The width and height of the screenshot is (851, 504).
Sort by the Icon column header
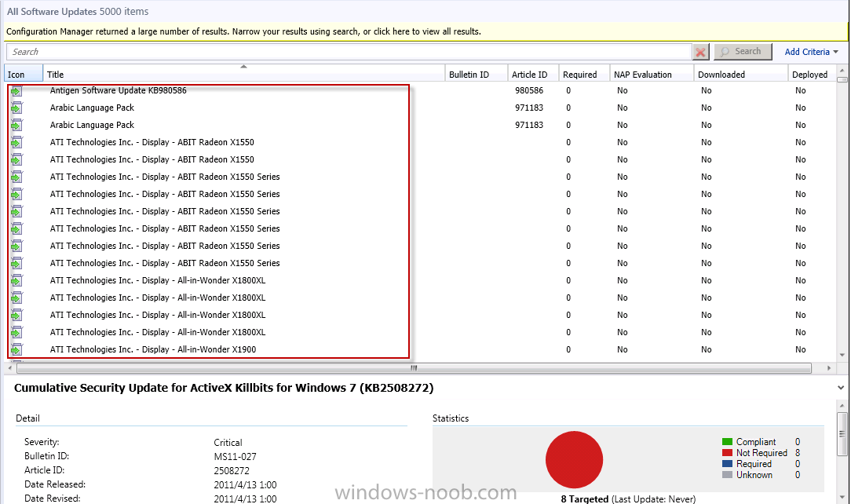point(24,75)
